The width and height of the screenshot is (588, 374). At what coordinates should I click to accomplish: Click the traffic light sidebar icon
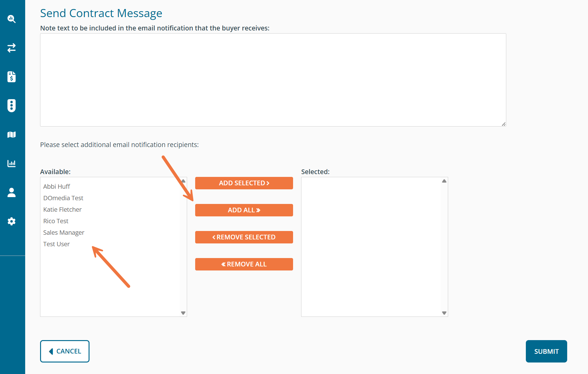click(11, 105)
